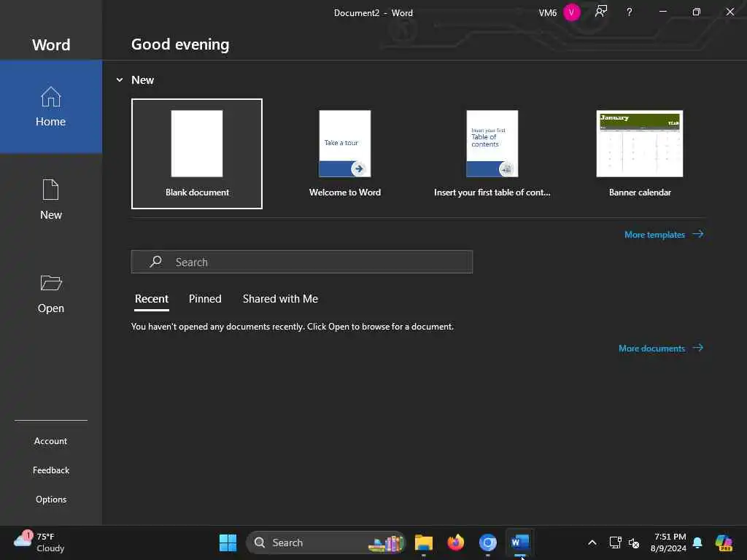Viewport: 747px width, 560px height.
Task: Minimize the Word window
Action: coord(662,12)
